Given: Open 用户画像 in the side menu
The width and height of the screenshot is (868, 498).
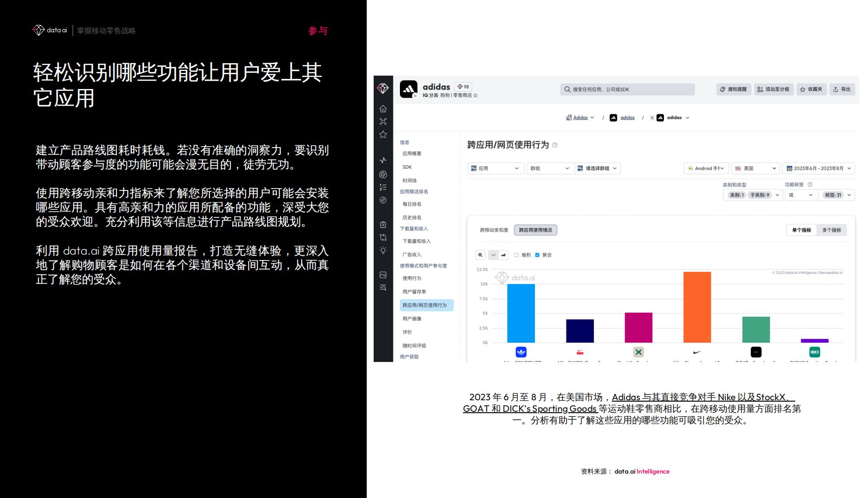Looking at the screenshot, I should tap(412, 319).
